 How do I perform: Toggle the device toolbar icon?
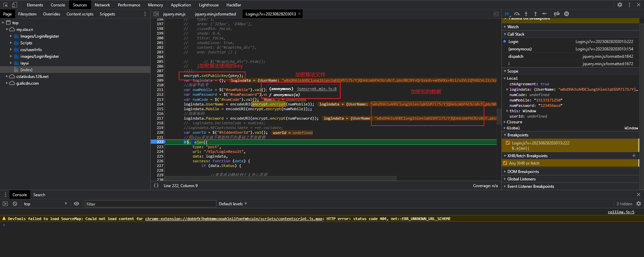[14, 5]
